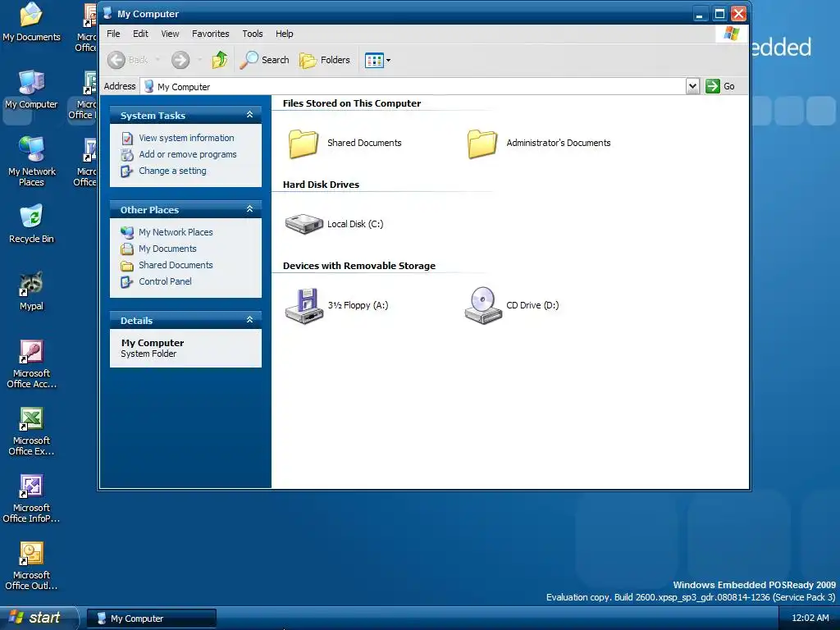The image size is (840, 630).
Task: Click Change a setting link
Action: [x=172, y=171]
